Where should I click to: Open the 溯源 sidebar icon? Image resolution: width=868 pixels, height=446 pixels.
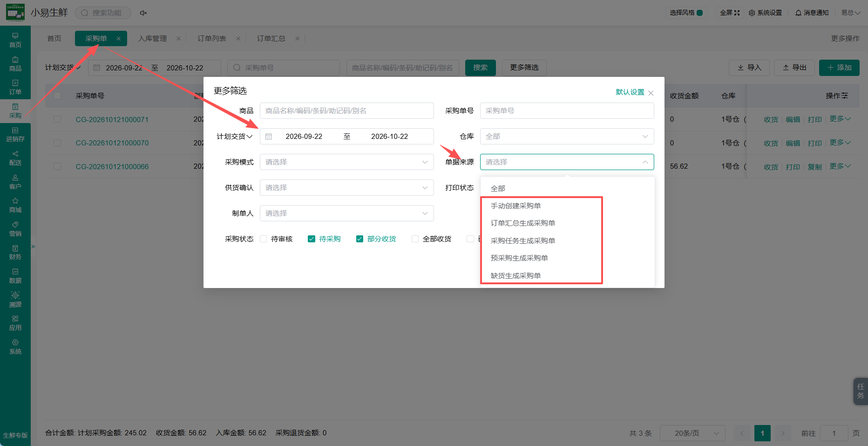pos(15,300)
